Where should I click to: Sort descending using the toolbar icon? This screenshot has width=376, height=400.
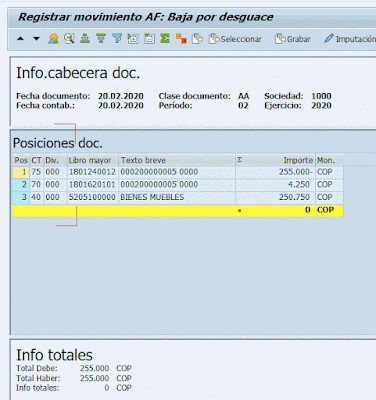pyautogui.click(x=101, y=39)
